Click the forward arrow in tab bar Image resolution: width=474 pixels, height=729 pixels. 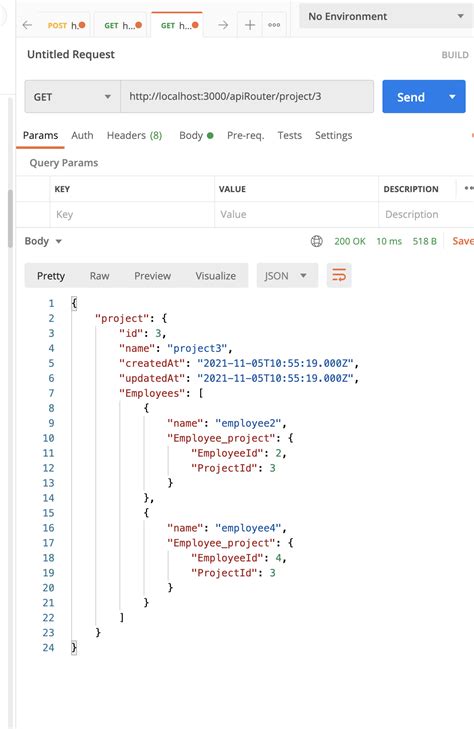pyautogui.click(x=223, y=25)
